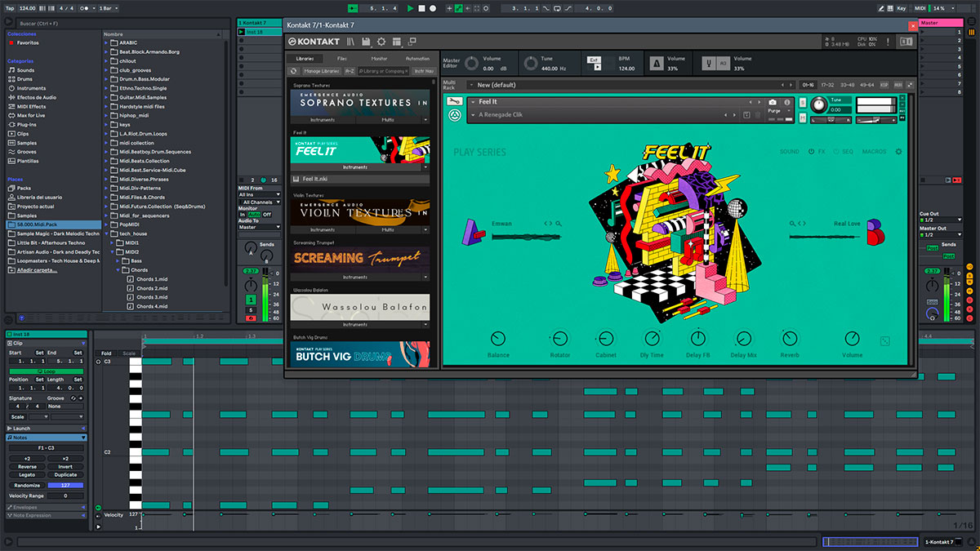Switch to Kontakt Monitor tab
The image size is (980, 551).
tap(380, 59)
